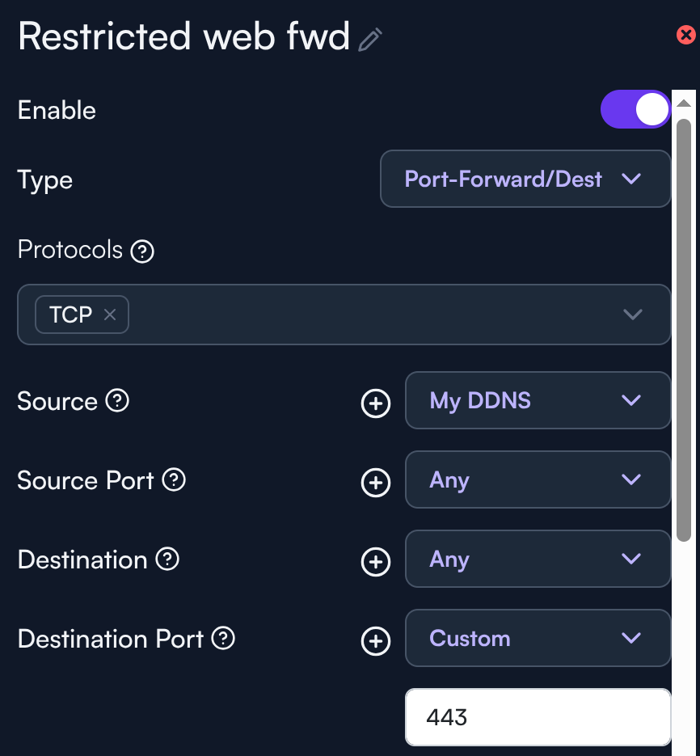
Task: Open the Destination Any dropdown
Action: pyautogui.click(x=538, y=559)
